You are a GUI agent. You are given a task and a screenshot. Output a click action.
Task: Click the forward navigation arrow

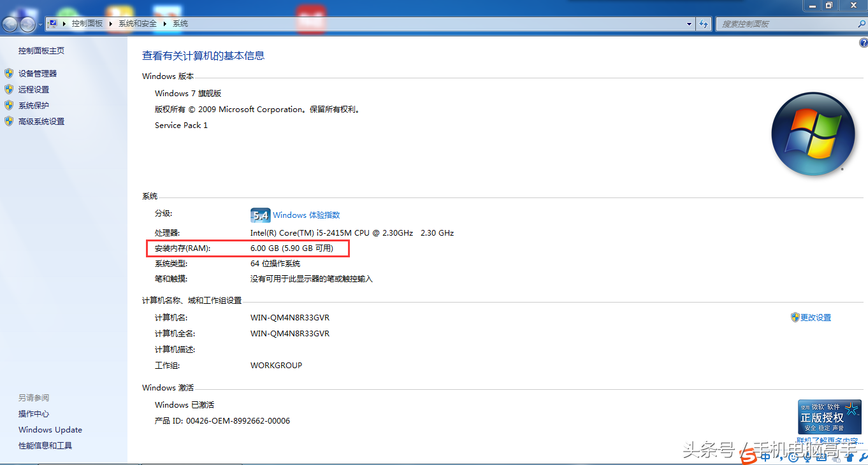27,24
